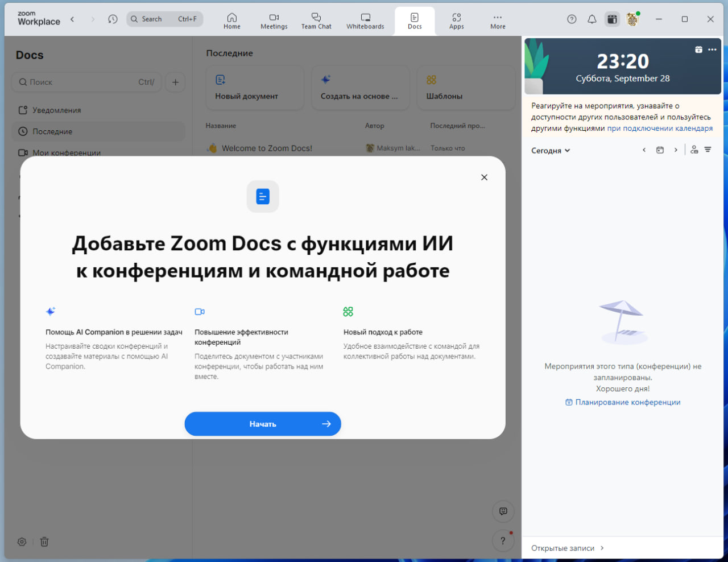The width and height of the screenshot is (728, 562).
Task: Focus the Docs Поиск search field
Action: pyautogui.click(x=86, y=82)
